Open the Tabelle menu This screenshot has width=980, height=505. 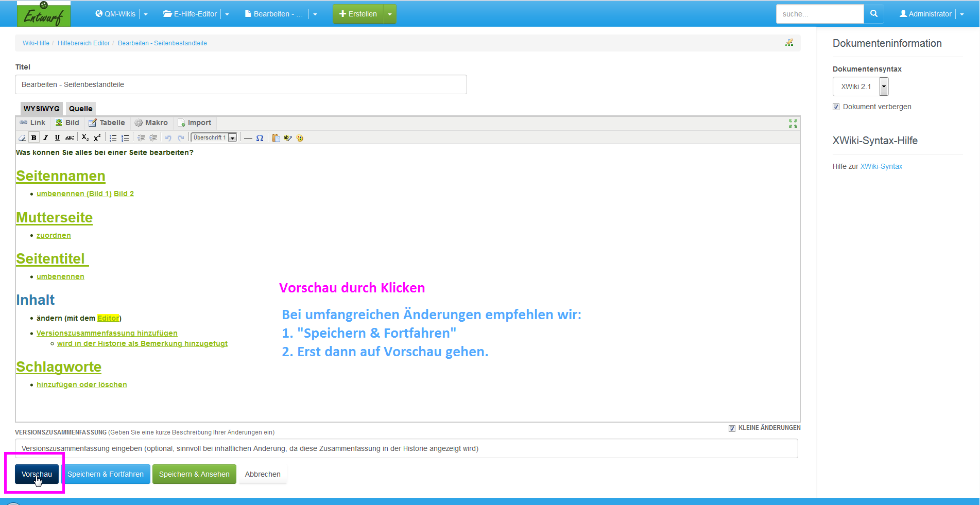click(x=107, y=123)
